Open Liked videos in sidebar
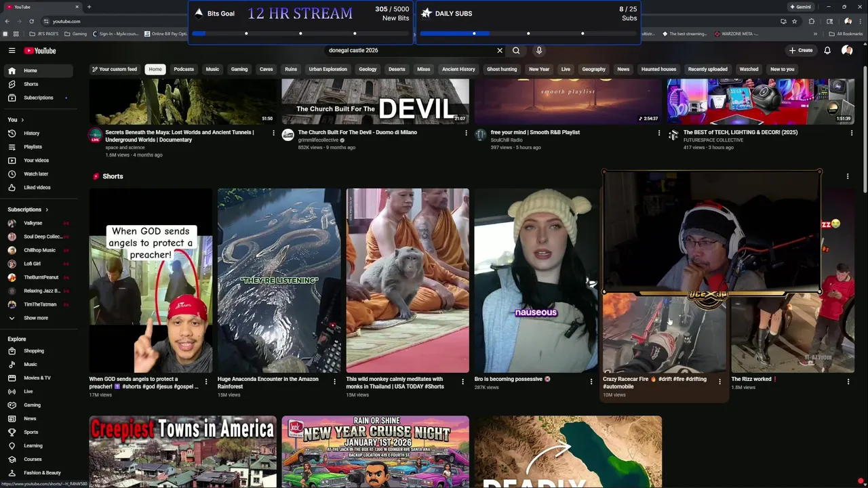868x488 pixels. pyautogui.click(x=39, y=188)
